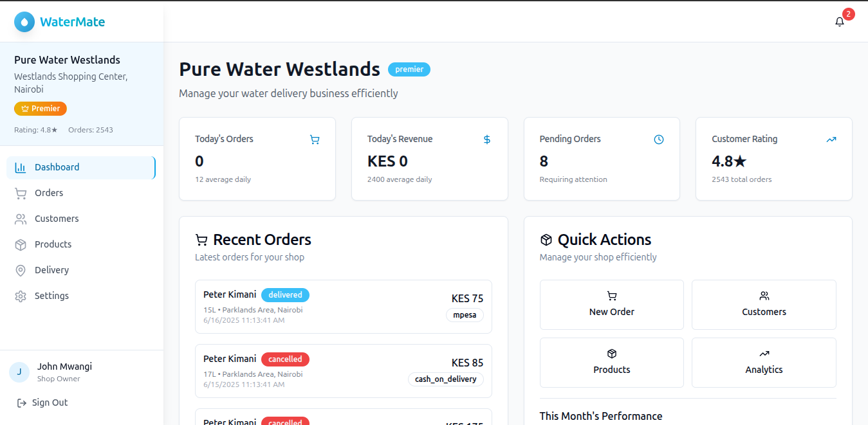
Task: Open the Dashboard menu item
Action: (x=81, y=167)
